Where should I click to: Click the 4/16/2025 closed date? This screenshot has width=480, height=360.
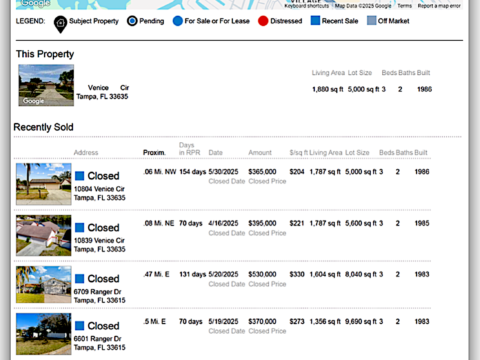tap(223, 223)
